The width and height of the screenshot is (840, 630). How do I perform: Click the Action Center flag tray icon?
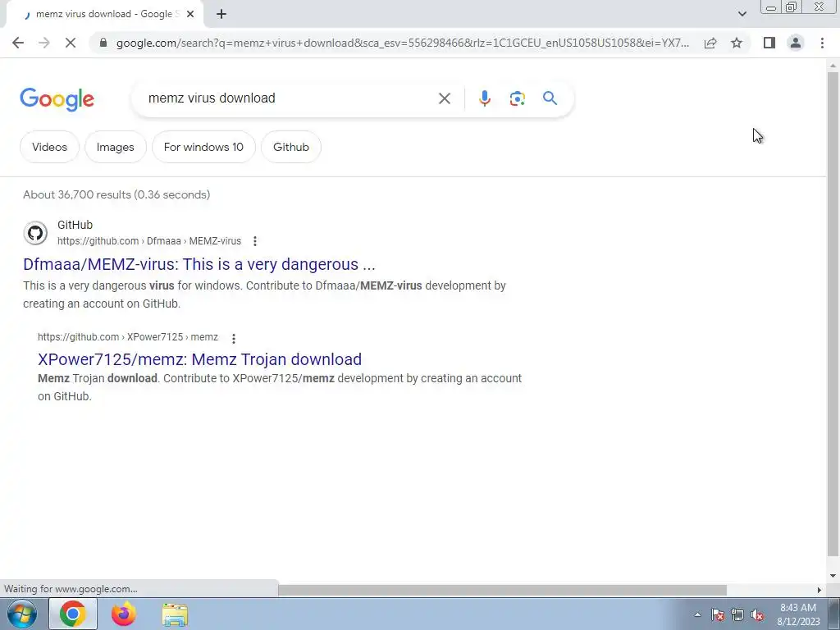click(718, 614)
